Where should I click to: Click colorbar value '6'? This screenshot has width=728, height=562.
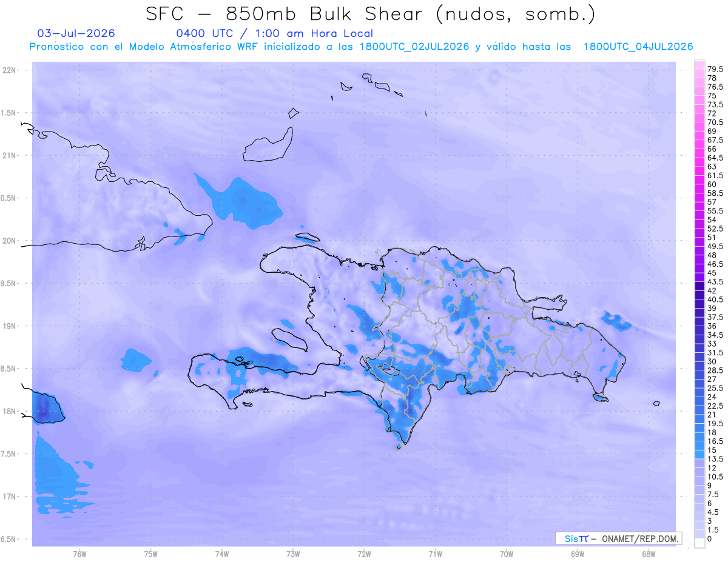pyautogui.click(x=710, y=503)
